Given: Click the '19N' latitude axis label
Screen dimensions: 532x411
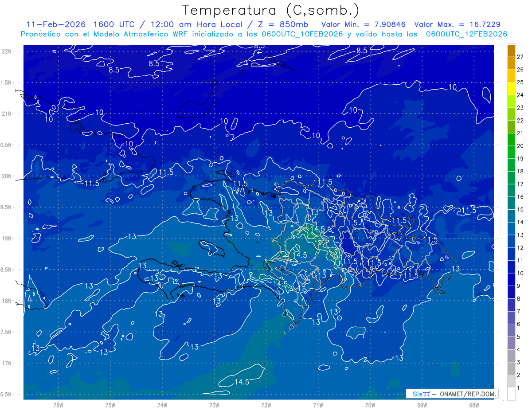Looking at the screenshot, I should point(7,238).
